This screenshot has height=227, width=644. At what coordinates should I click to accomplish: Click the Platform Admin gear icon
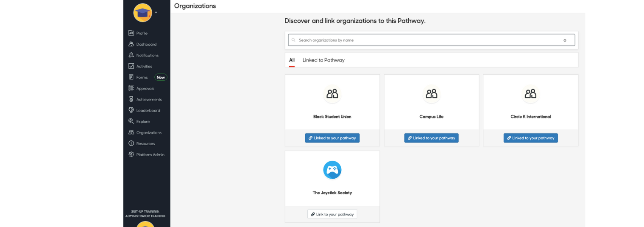(x=131, y=154)
